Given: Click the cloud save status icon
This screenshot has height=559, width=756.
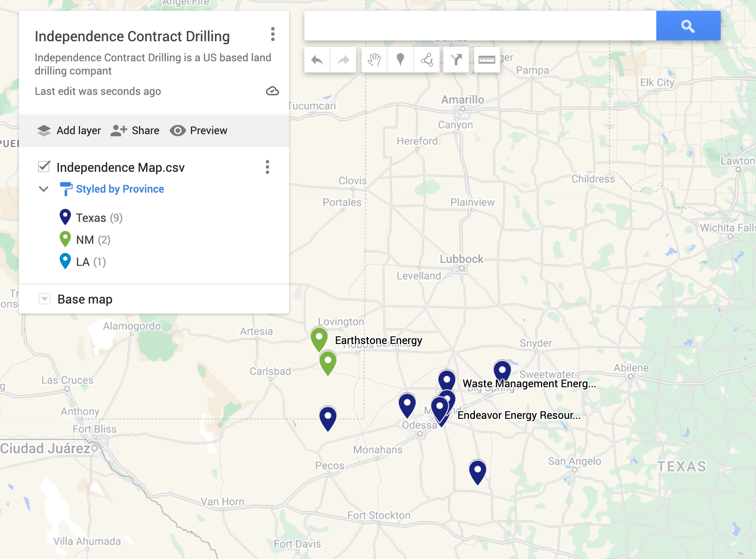Looking at the screenshot, I should pyautogui.click(x=272, y=91).
